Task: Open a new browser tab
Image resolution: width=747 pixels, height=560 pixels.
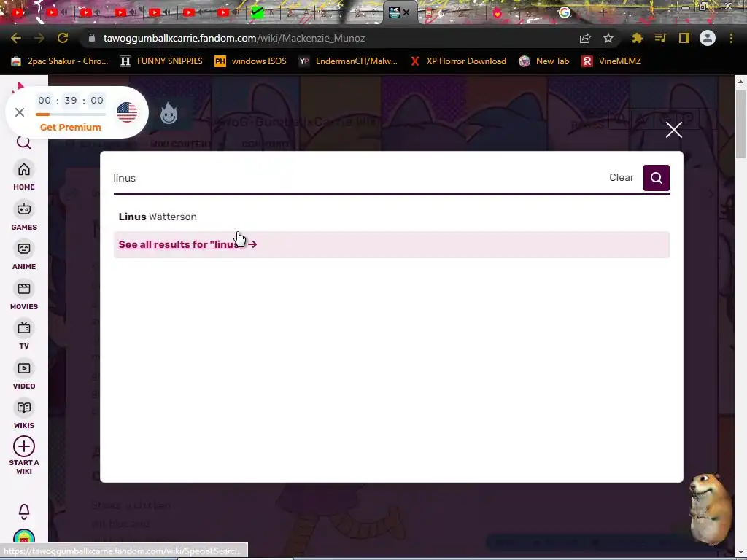Action: click(x=602, y=13)
